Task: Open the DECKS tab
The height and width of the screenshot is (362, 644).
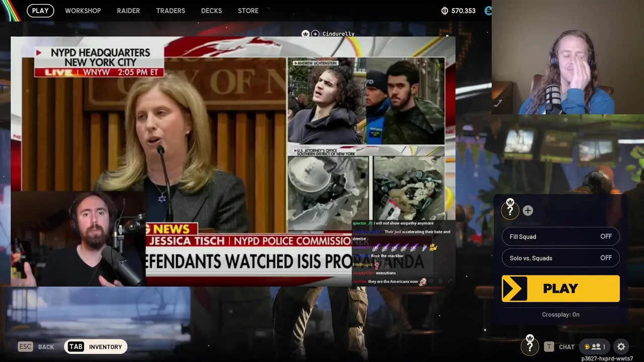Action: [x=211, y=11]
